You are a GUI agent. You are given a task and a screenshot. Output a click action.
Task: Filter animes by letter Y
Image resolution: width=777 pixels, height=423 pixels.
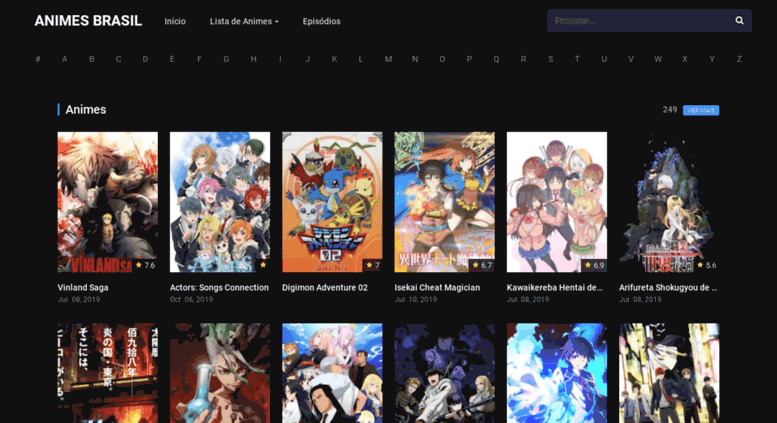[712, 59]
